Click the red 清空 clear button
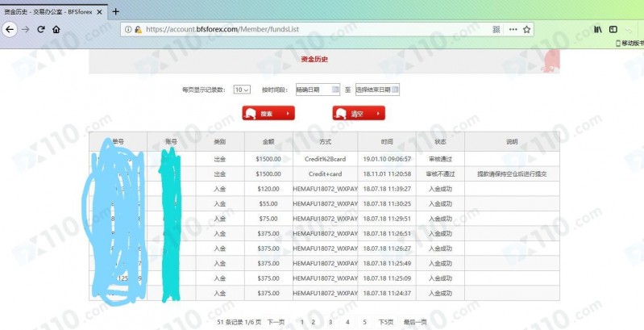The width and height of the screenshot is (644, 330). click(x=359, y=113)
